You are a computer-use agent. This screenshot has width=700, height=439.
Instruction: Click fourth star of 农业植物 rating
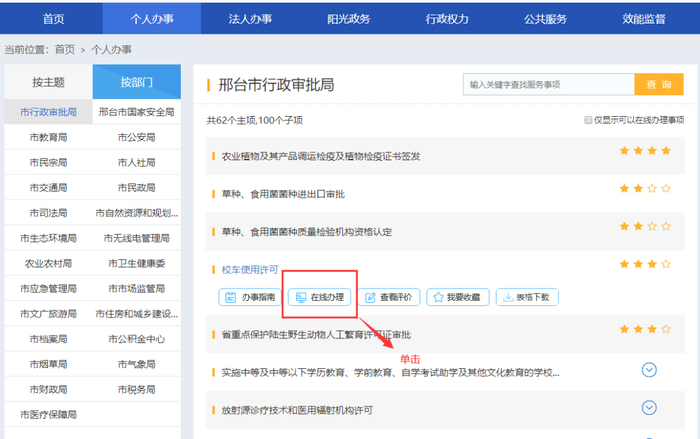pyautogui.click(x=666, y=151)
